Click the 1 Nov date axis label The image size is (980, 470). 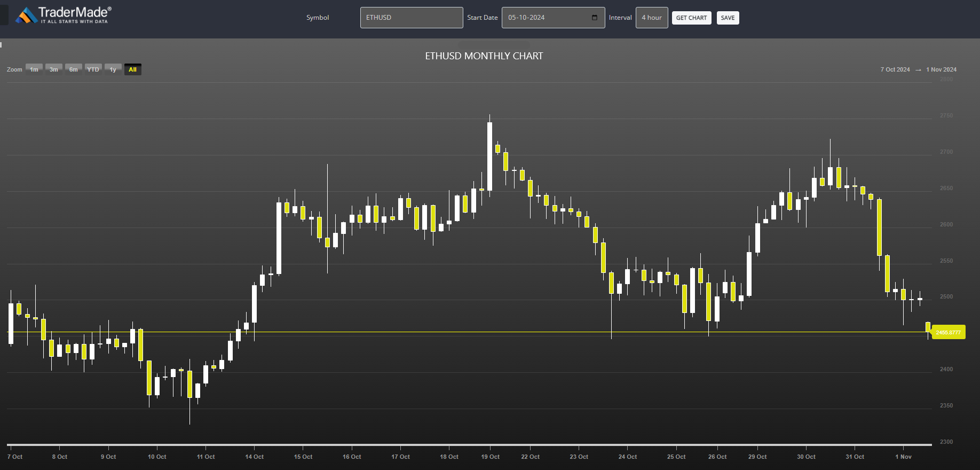pos(904,457)
